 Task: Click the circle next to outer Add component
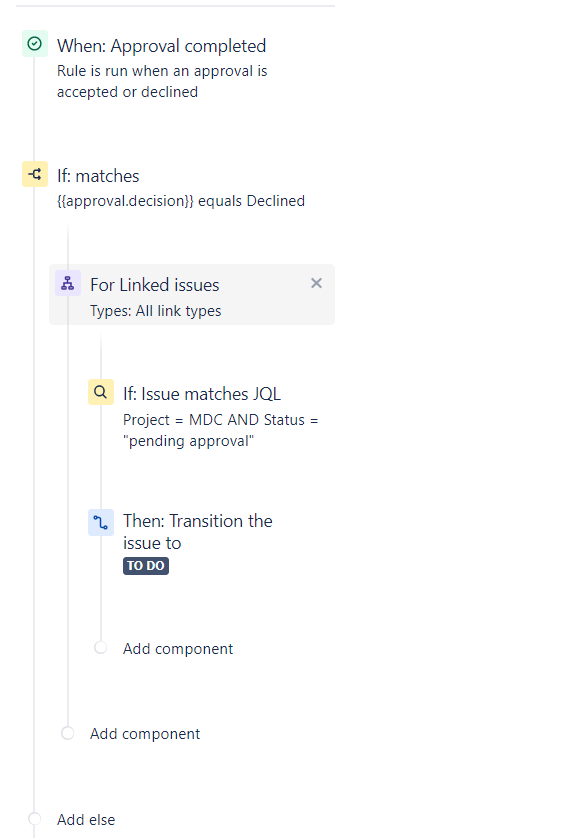pos(67,733)
